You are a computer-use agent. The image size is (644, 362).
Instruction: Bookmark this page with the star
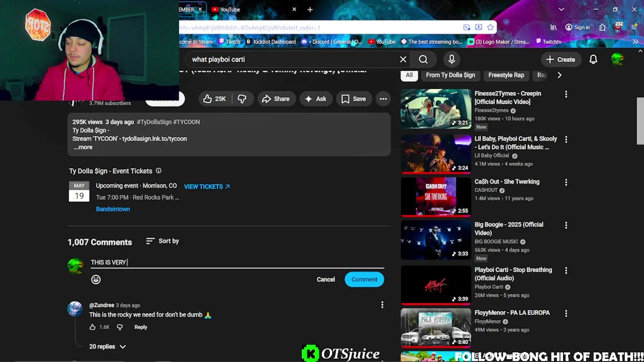point(490,27)
